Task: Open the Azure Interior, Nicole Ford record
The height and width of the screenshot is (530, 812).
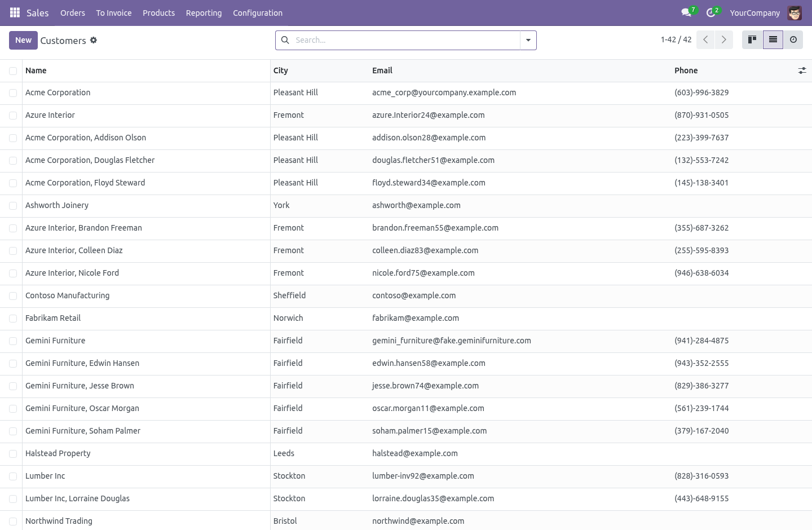Action: click(x=72, y=273)
